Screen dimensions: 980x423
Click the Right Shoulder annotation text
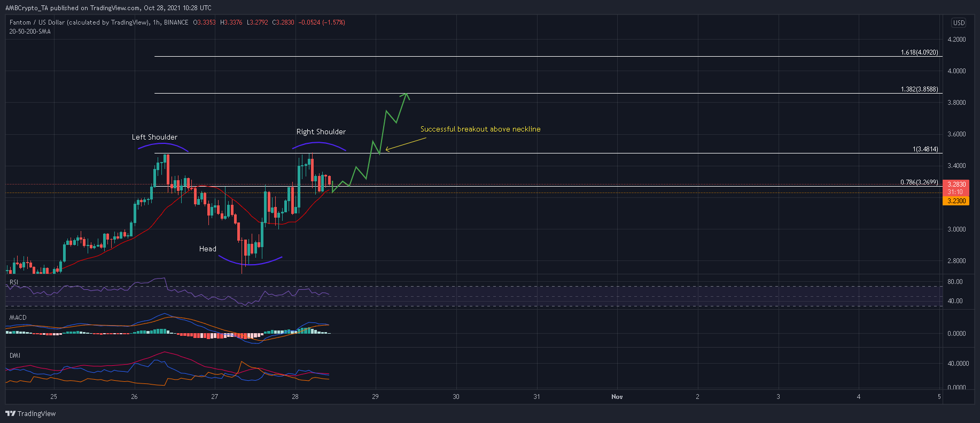point(321,132)
